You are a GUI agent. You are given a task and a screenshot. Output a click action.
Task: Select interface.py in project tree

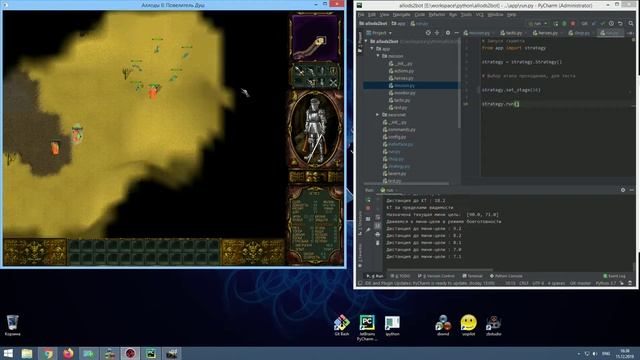[x=398, y=144]
